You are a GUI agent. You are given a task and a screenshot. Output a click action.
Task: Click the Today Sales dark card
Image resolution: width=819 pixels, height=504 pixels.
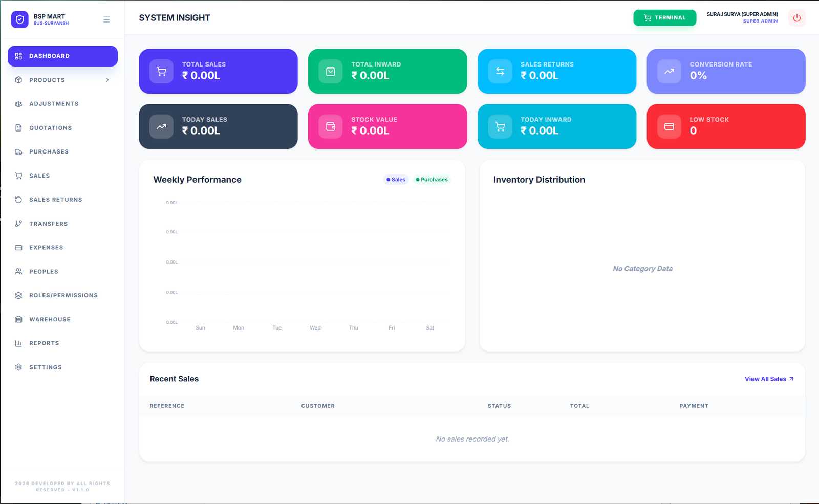[218, 126]
